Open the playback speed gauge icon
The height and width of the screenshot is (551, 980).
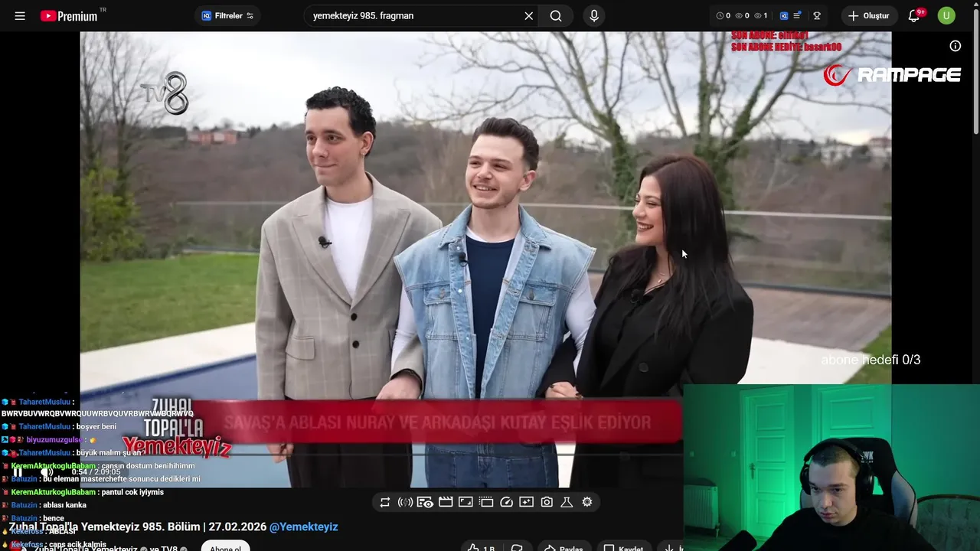(506, 502)
